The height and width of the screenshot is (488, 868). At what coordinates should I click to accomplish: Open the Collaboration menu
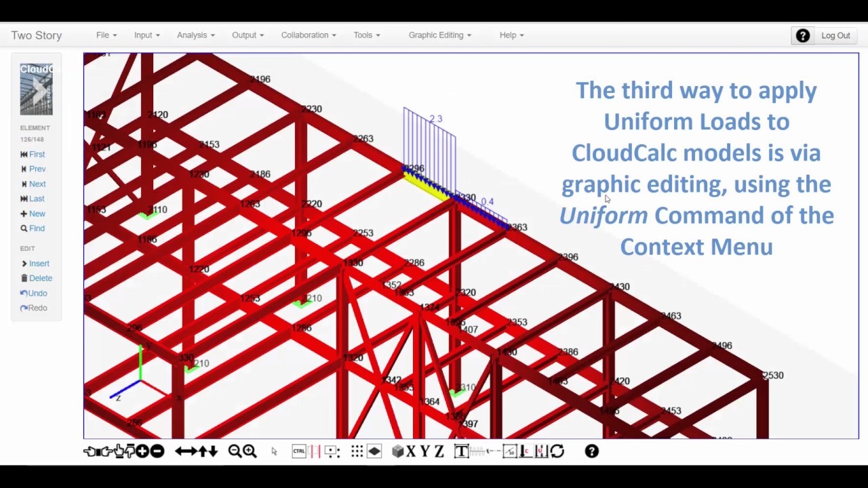point(309,35)
